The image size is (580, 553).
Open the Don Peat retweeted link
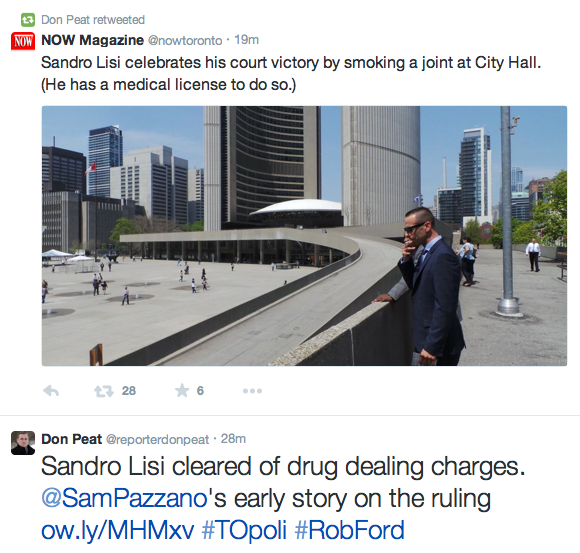[x=93, y=20]
